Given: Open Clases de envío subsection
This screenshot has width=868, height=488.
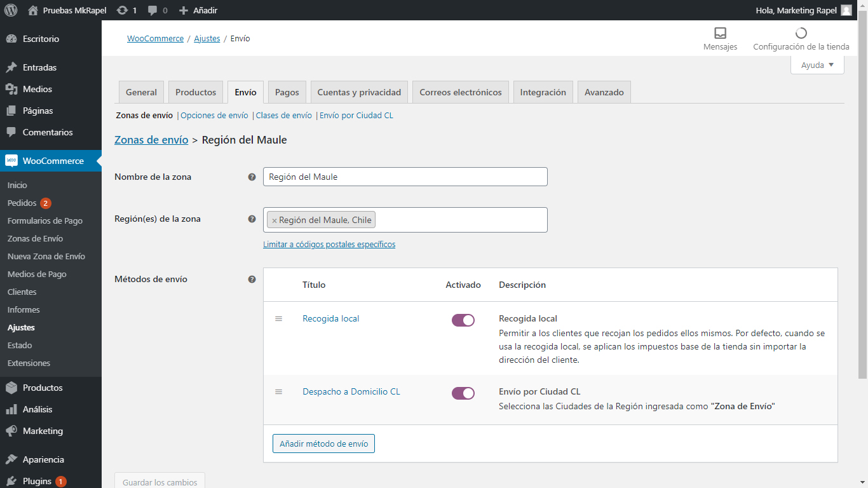Looking at the screenshot, I should tap(284, 116).
